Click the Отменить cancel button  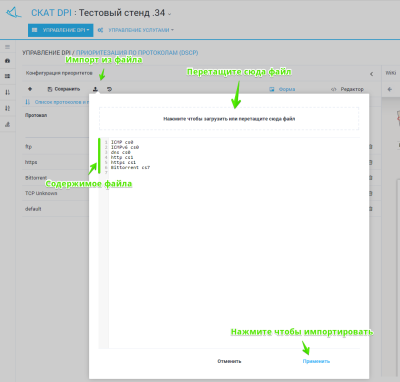[229, 361]
